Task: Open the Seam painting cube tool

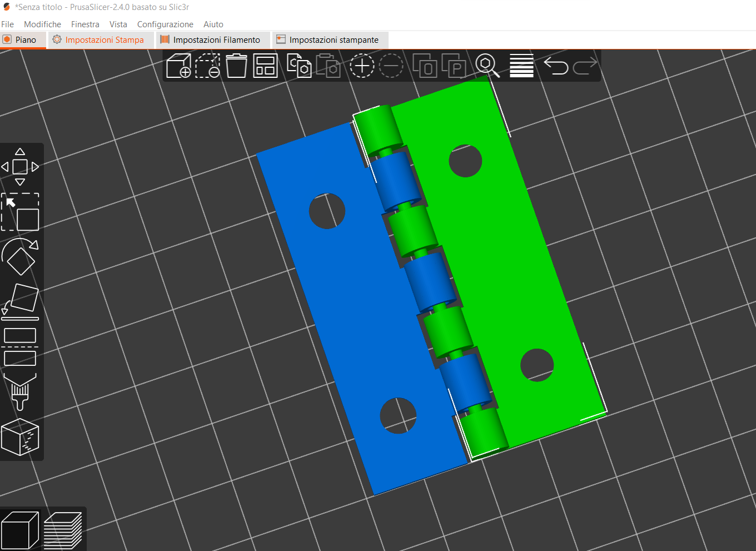Action: 20,437
